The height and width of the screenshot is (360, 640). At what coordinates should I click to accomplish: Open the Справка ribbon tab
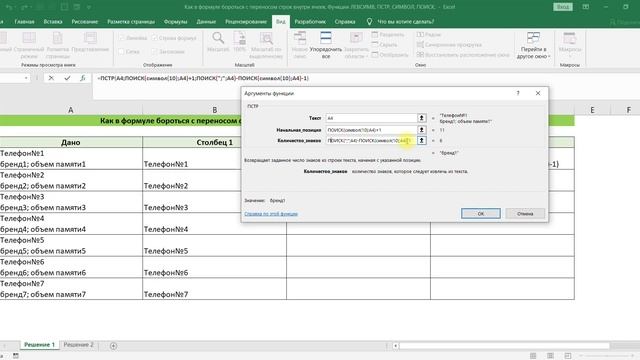345,22
